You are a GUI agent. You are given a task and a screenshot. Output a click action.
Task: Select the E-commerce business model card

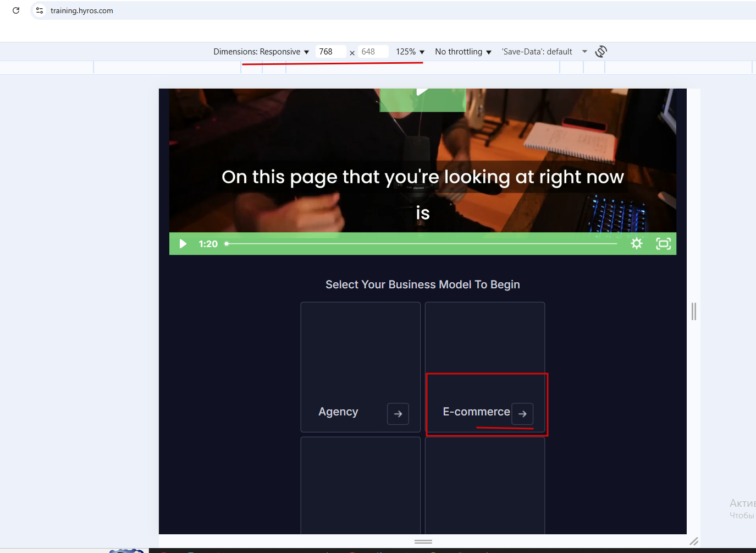click(x=485, y=367)
